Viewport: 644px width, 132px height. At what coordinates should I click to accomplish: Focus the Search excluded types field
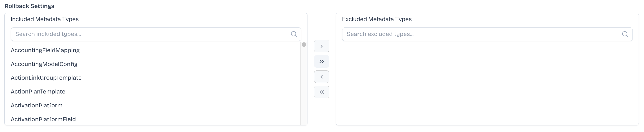coord(480,34)
